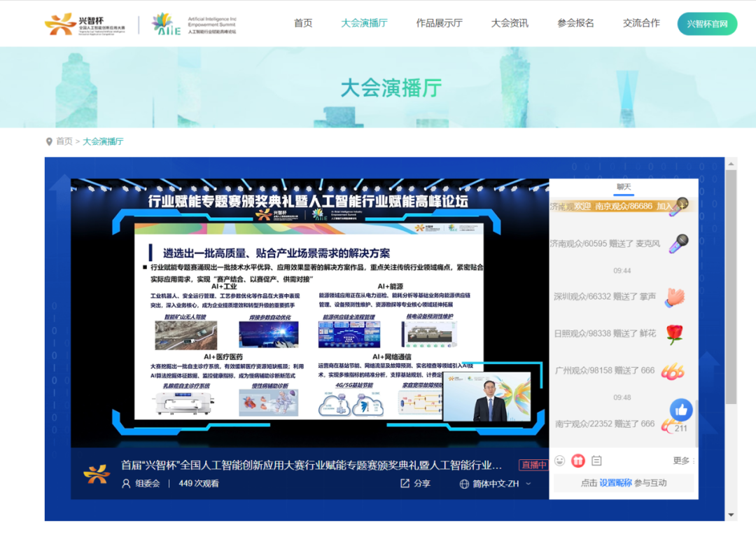Go to 首页 in the navigation bar
The width and height of the screenshot is (756, 537).
click(x=303, y=23)
